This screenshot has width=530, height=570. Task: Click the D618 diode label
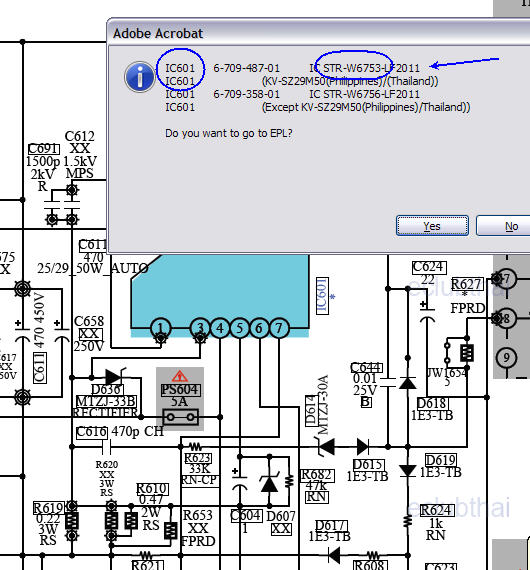[x=432, y=403]
